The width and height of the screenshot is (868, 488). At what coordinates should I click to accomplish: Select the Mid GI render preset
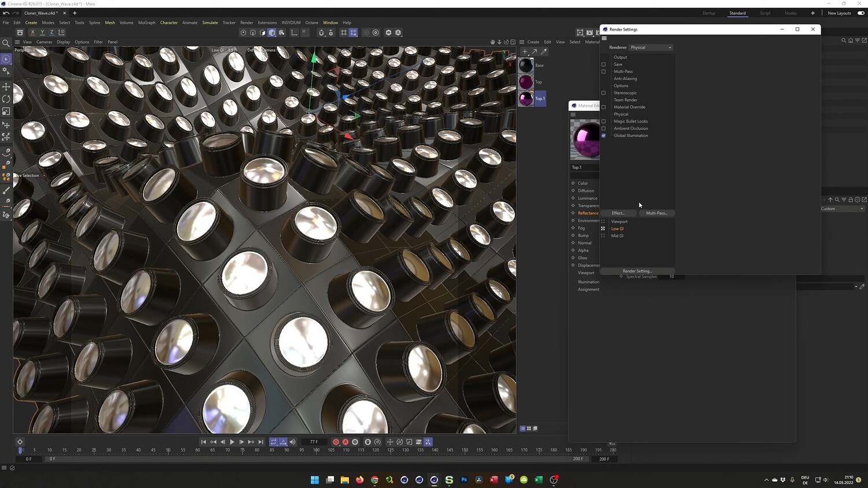[617, 236]
